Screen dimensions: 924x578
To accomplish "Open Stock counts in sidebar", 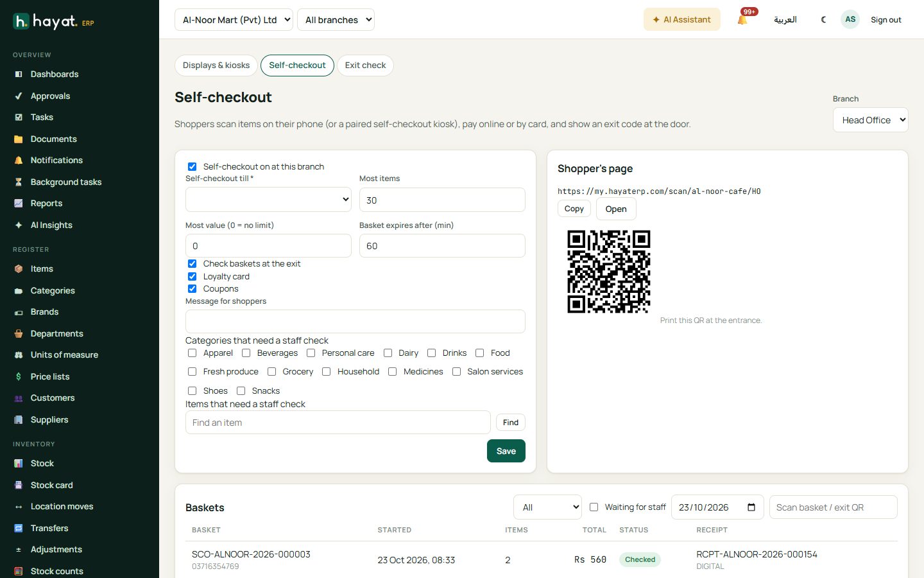I will tap(56, 572).
